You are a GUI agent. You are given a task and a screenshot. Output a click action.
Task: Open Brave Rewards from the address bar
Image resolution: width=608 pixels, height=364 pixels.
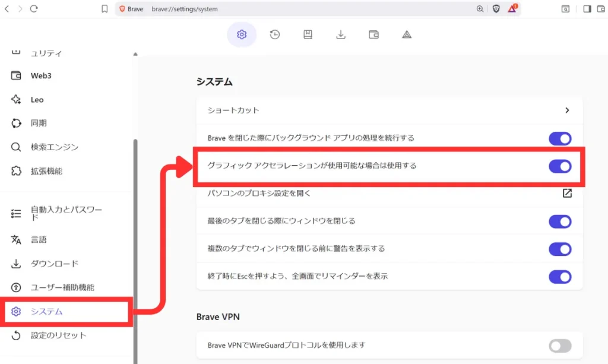click(512, 10)
